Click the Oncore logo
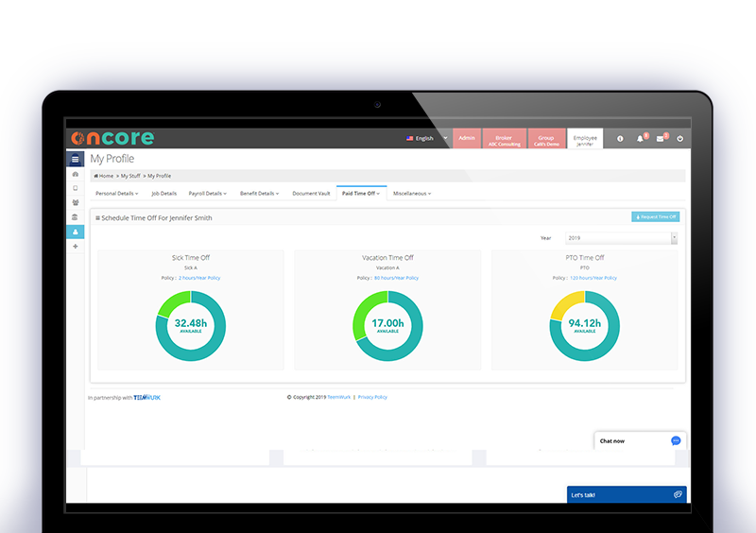Image resolution: width=756 pixels, height=533 pixels. click(x=112, y=138)
